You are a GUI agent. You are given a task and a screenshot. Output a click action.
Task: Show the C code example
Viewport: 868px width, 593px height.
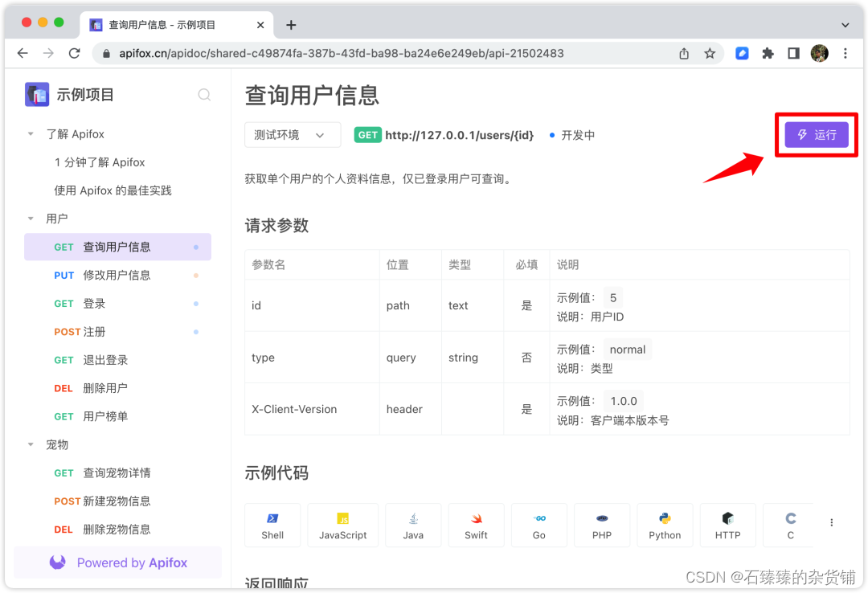[790, 525]
